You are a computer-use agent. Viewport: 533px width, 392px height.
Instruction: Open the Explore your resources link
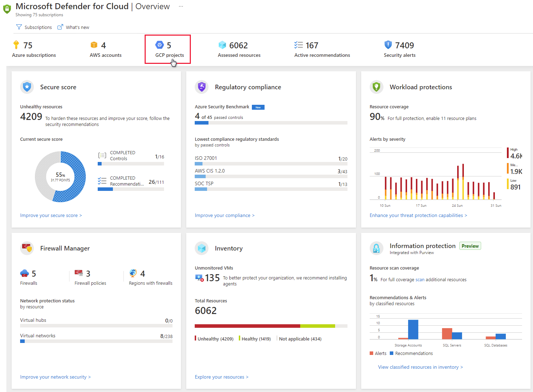pyautogui.click(x=222, y=377)
